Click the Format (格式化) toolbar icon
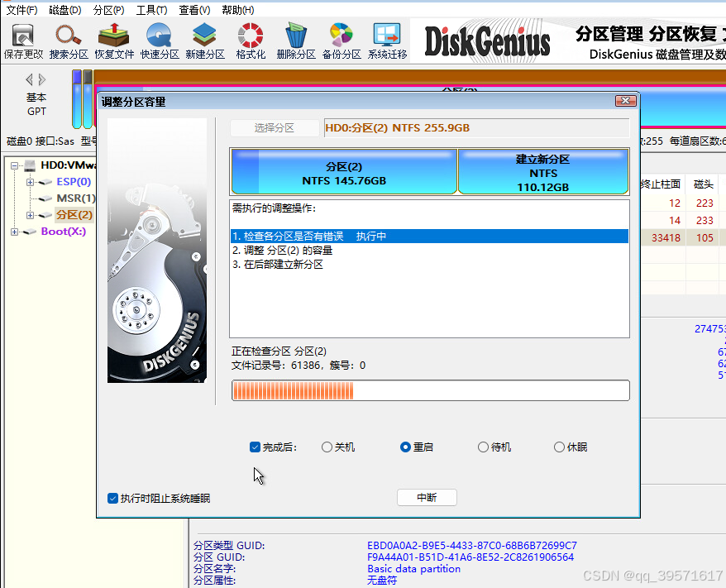Viewport: 726px width, 588px height. coord(251,41)
